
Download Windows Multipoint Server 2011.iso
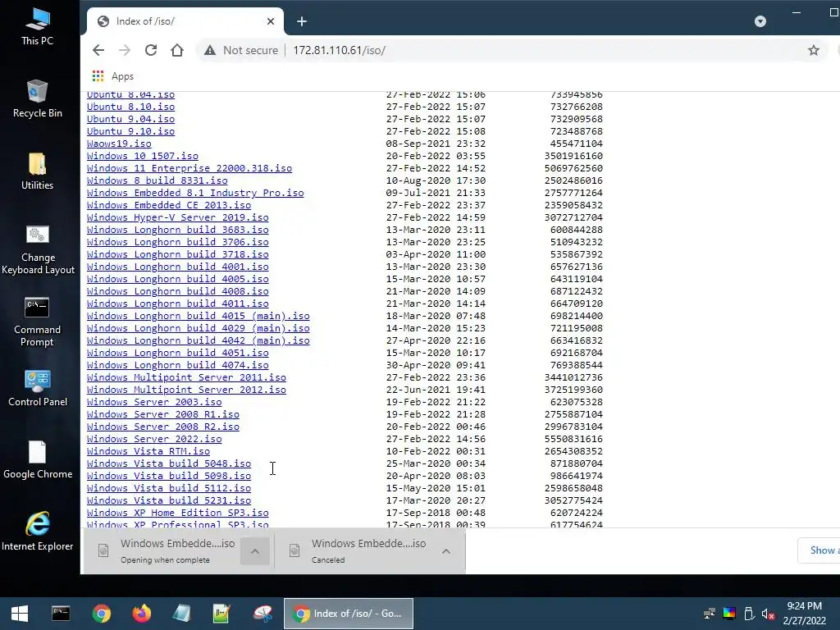[186, 377]
